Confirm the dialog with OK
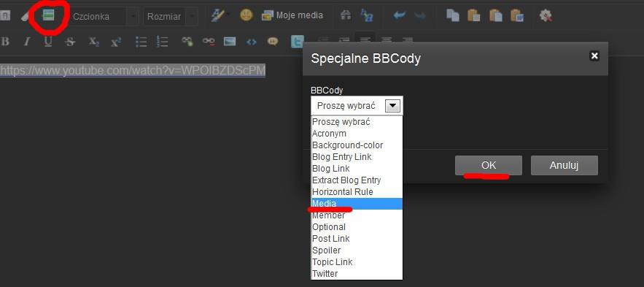 489,165
